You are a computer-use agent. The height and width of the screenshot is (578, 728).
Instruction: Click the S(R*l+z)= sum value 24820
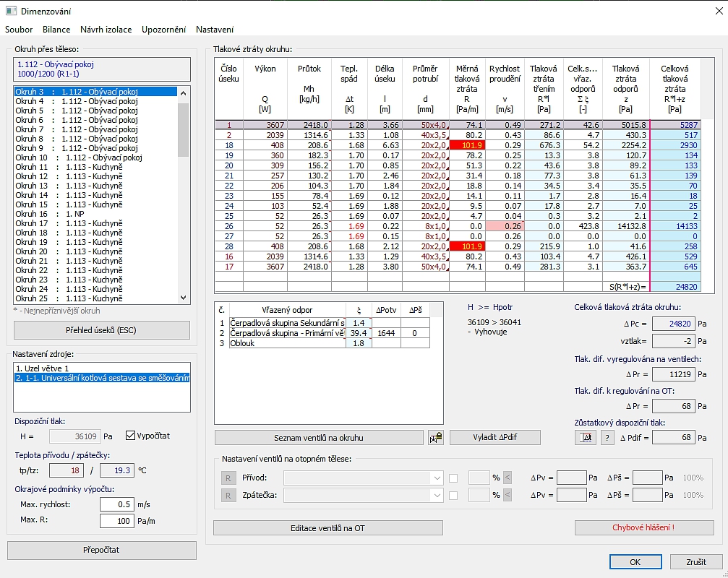pyautogui.click(x=675, y=287)
